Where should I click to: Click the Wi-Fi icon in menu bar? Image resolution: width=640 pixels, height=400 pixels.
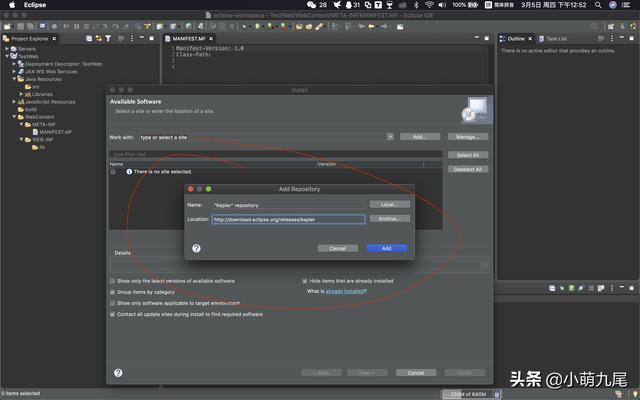[429, 5]
